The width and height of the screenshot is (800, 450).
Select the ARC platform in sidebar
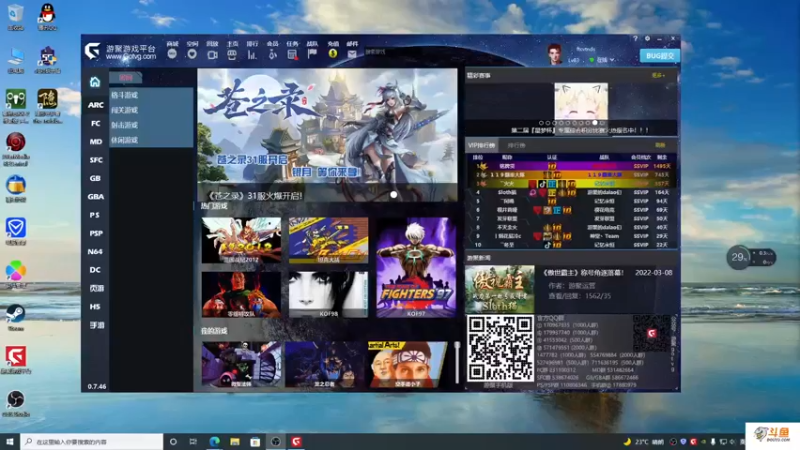tap(96, 105)
